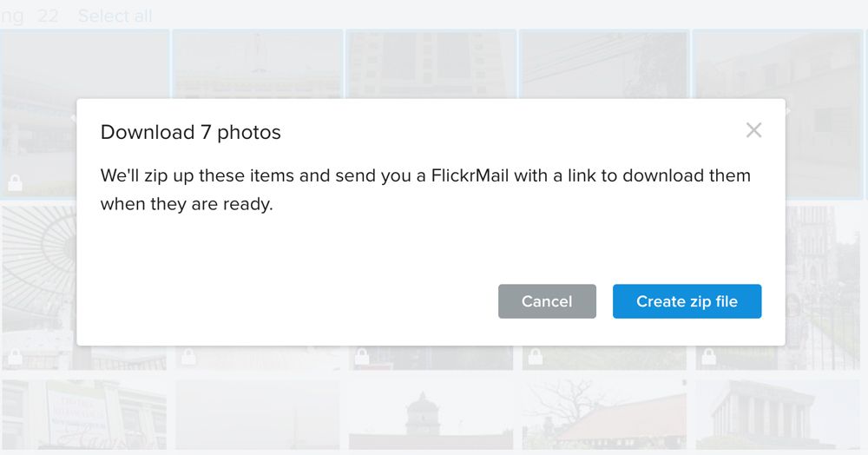
Task: Select the green signboard photo thumbnail
Action: coord(84,415)
